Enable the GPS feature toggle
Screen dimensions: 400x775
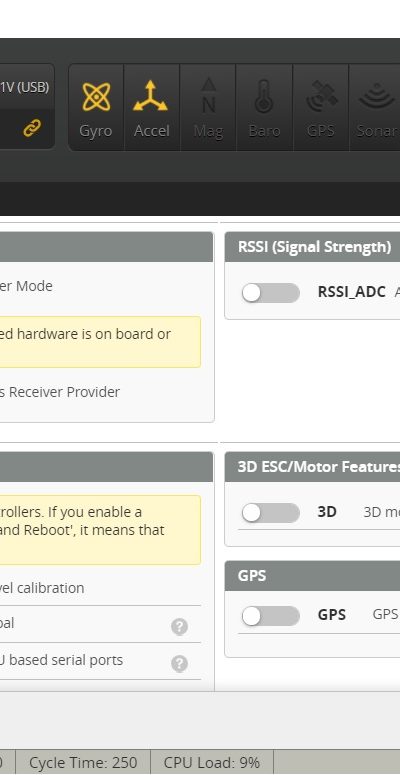tap(270, 616)
